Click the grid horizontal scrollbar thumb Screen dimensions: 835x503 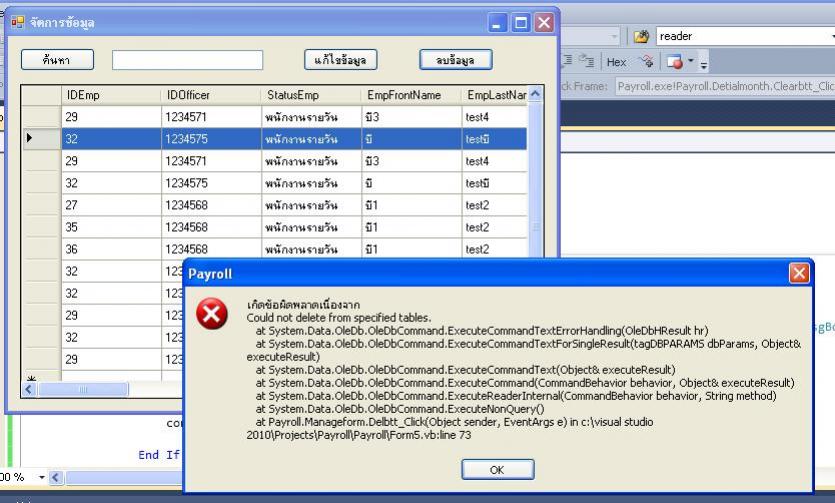(x=83, y=390)
